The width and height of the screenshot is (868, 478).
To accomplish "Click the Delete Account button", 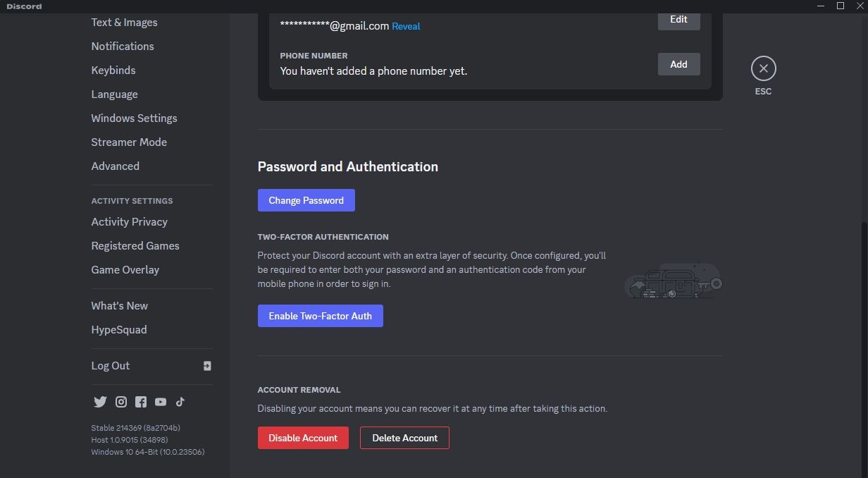I will tap(404, 438).
